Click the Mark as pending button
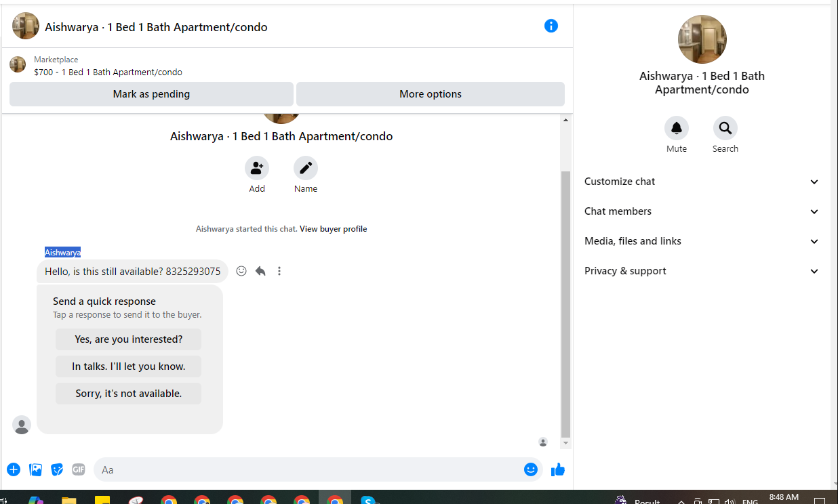 (151, 94)
